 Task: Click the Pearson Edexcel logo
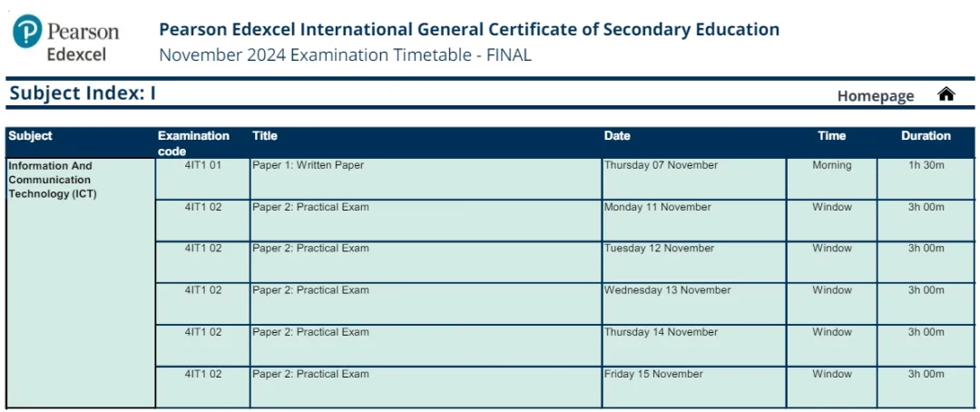(x=65, y=38)
